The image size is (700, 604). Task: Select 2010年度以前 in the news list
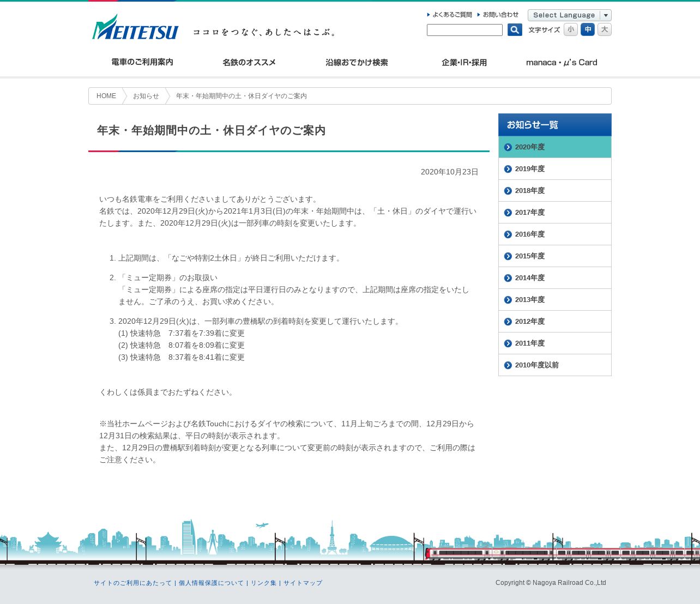tap(555, 365)
